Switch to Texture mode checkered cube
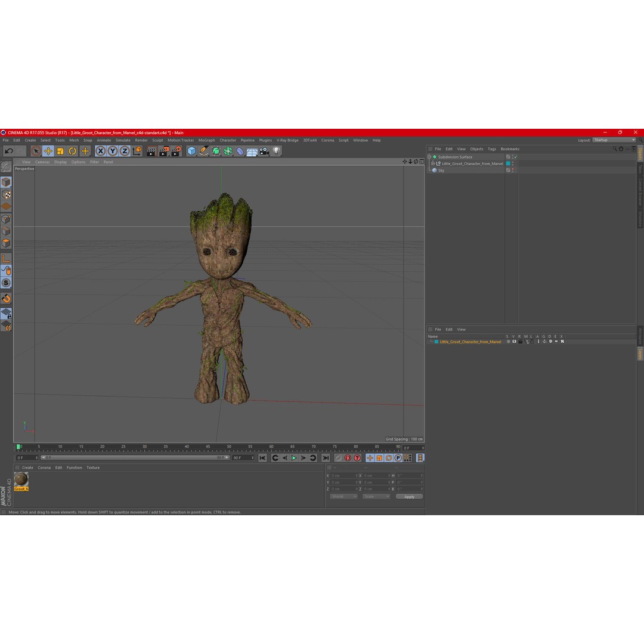 tap(6, 194)
